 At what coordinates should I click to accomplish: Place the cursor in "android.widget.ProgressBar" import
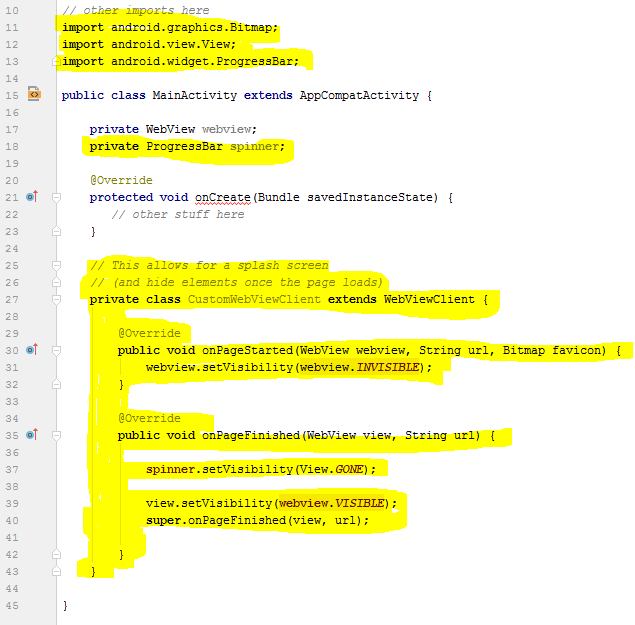point(202,61)
